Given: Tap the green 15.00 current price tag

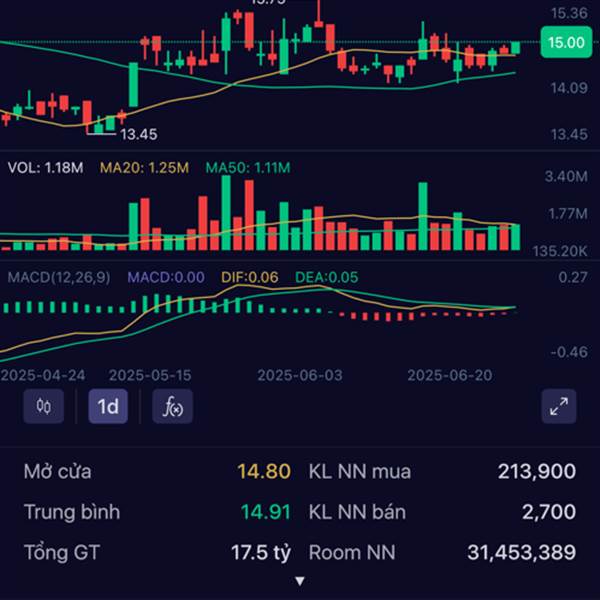Looking at the screenshot, I should click(x=566, y=42).
